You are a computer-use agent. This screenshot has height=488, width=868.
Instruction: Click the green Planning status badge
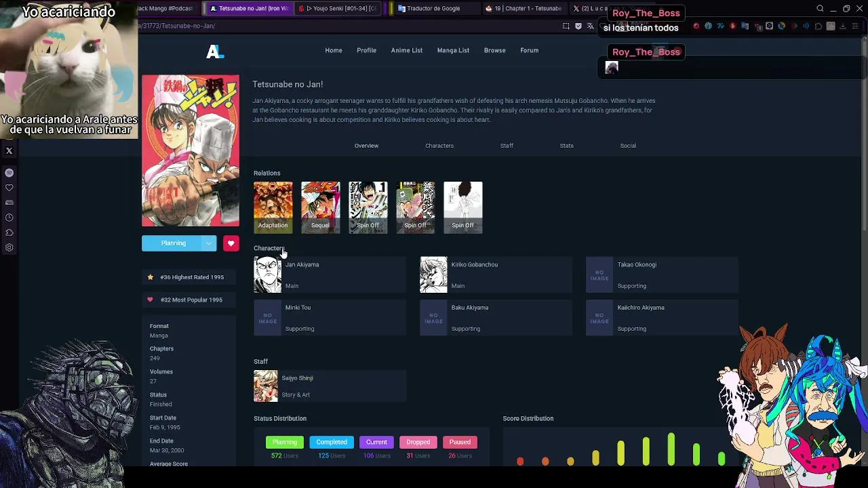coord(285,442)
